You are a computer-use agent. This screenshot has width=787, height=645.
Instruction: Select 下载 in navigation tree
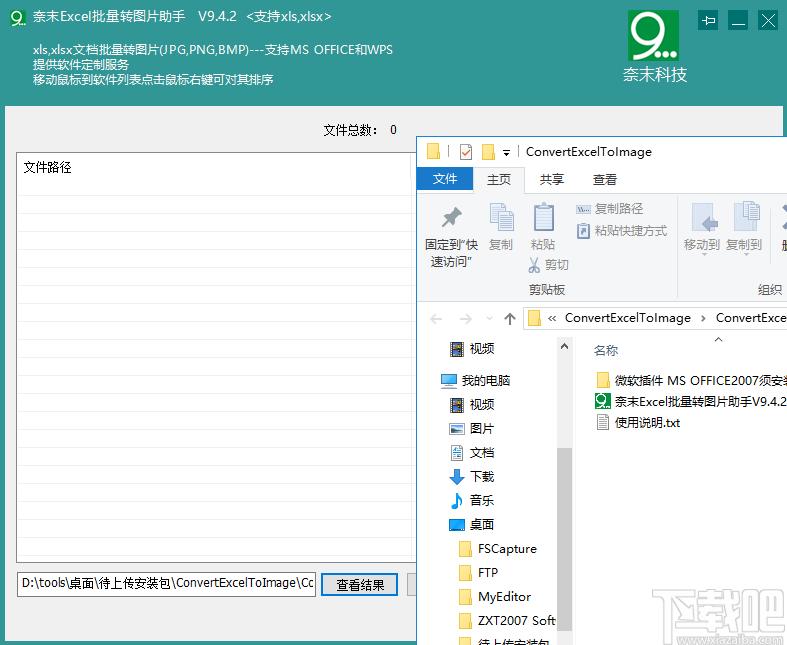click(472, 476)
